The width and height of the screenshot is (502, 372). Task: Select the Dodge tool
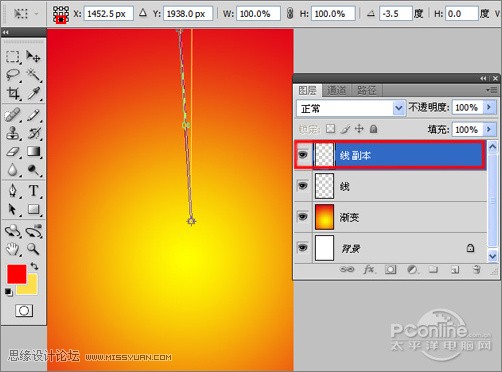[33, 170]
